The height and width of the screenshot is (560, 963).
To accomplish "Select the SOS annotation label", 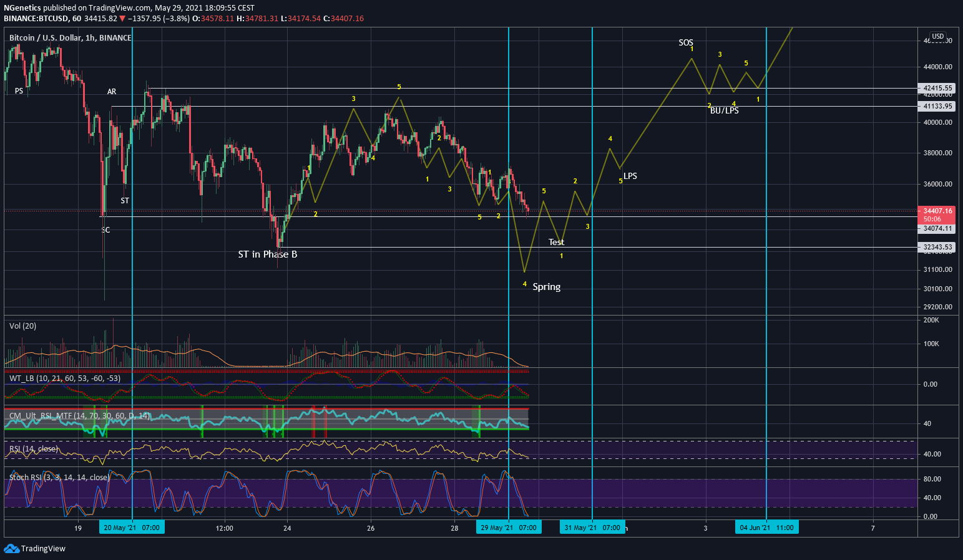I will click(x=686, y=42).
